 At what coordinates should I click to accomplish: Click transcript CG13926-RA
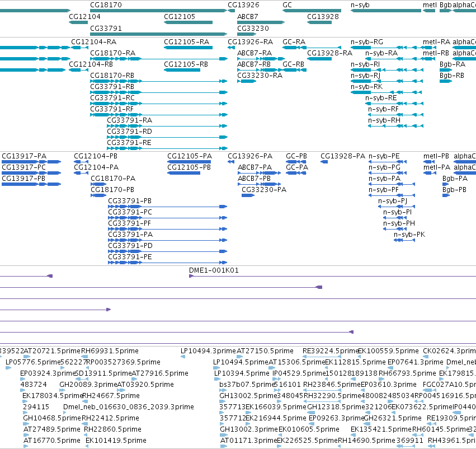tap(251, 42)
